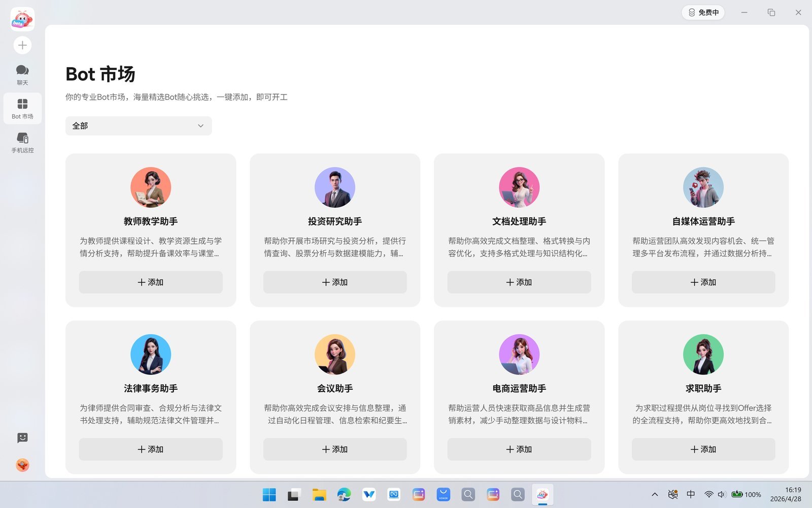This screenshot has width=812, height=508.
Task: Click the feedback smiley icon in sidebar
Action: tap(22, 438)
